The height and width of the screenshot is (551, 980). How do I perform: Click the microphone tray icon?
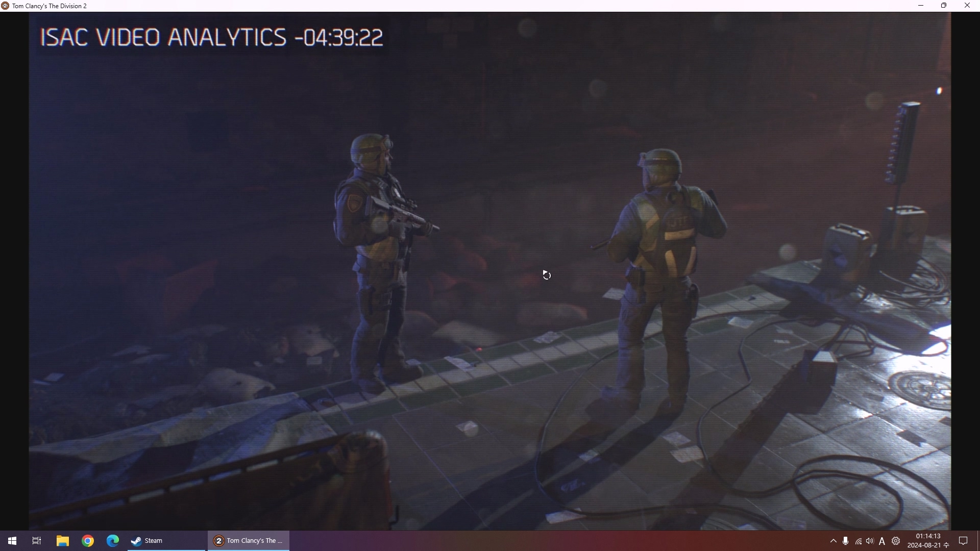[846, 541]
